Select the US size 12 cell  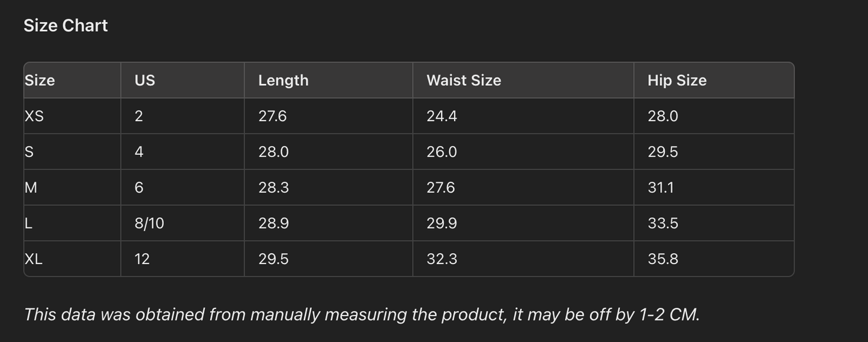tap(142, 259)
